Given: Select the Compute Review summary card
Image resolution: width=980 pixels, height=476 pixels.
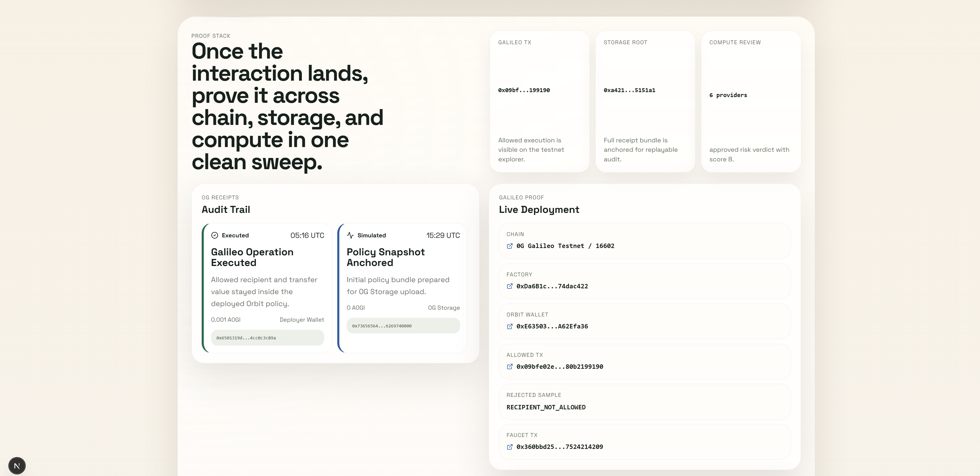Looking at the screenshot, I should tap(751, 101).
